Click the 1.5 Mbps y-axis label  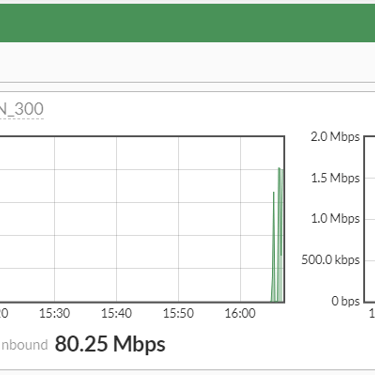coord(335,178)
